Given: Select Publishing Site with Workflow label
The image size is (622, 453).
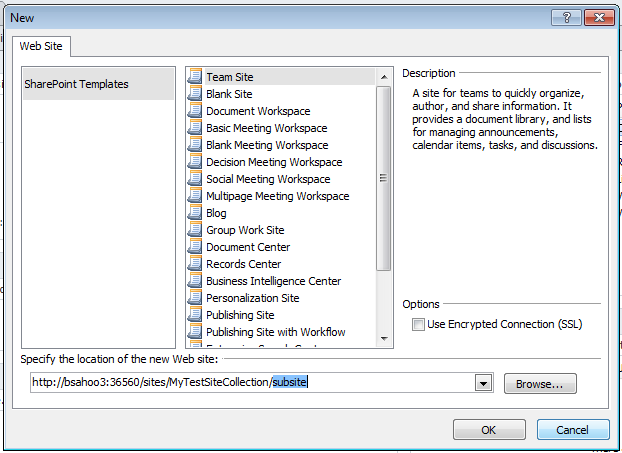Looking at the screenshot, I should tap(276, 332).
